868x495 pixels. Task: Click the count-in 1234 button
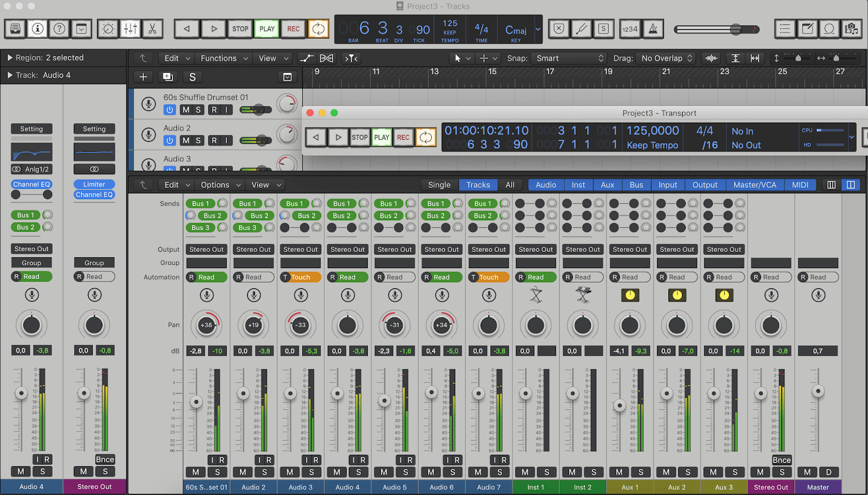point(630,29)
